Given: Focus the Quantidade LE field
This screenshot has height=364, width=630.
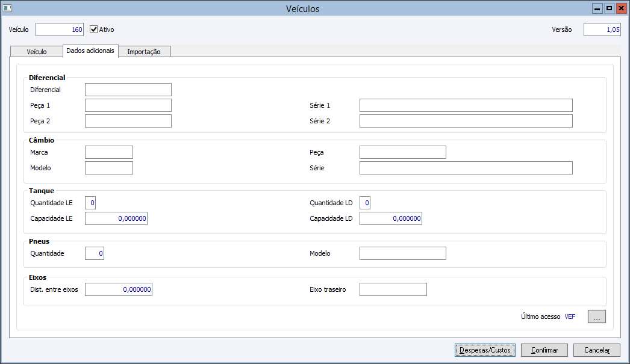Looking at the screenshot, I should (90, 203).
